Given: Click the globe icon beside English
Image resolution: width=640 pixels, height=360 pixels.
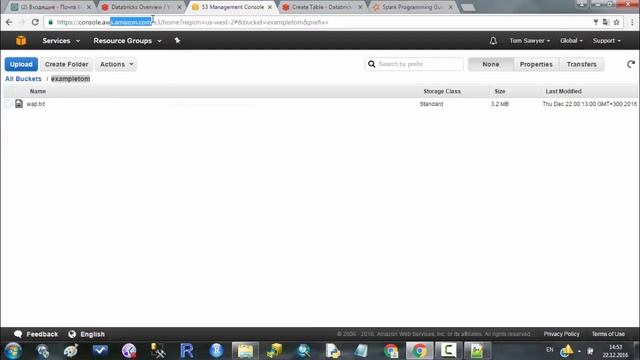Looking at the screenshot, I should (x=72, y=334).
